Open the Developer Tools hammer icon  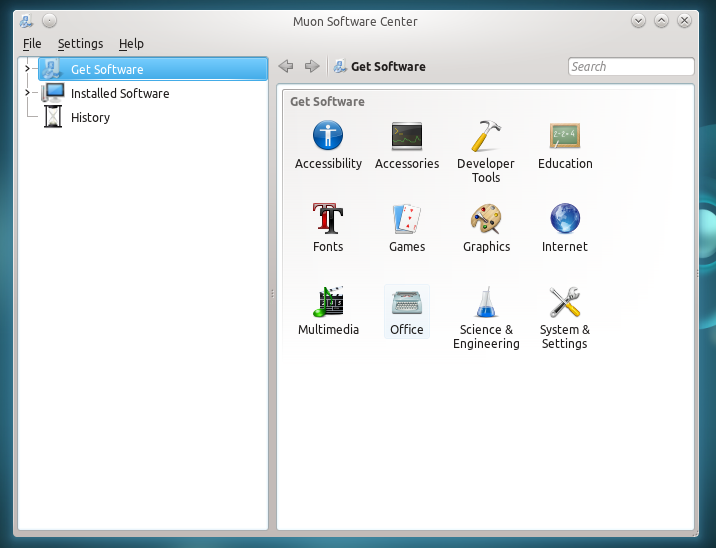(486, 136)
